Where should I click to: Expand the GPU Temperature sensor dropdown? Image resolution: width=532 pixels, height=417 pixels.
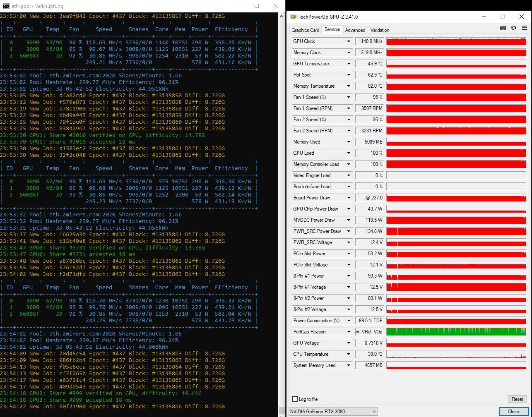[349, 64]
